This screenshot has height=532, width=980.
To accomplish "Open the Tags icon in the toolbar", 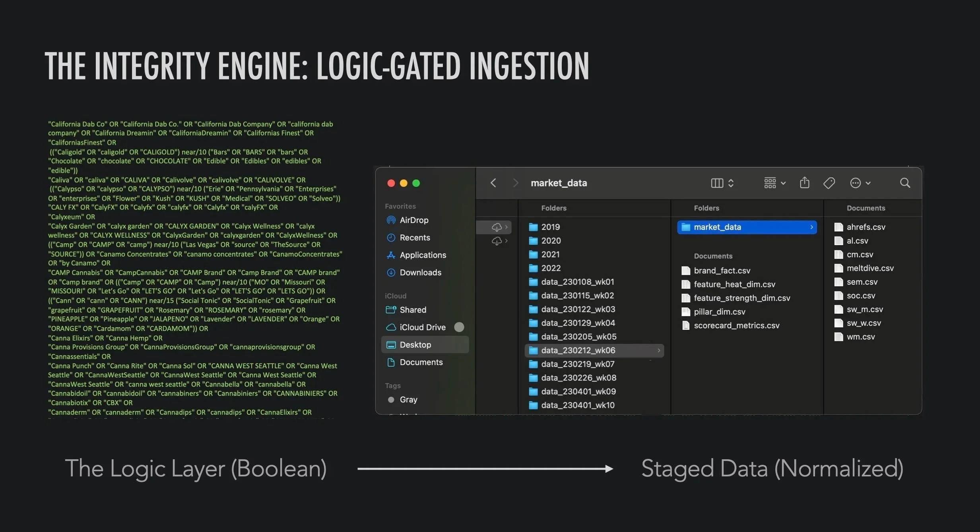I will pyautogui.click(x=829, y=183).
